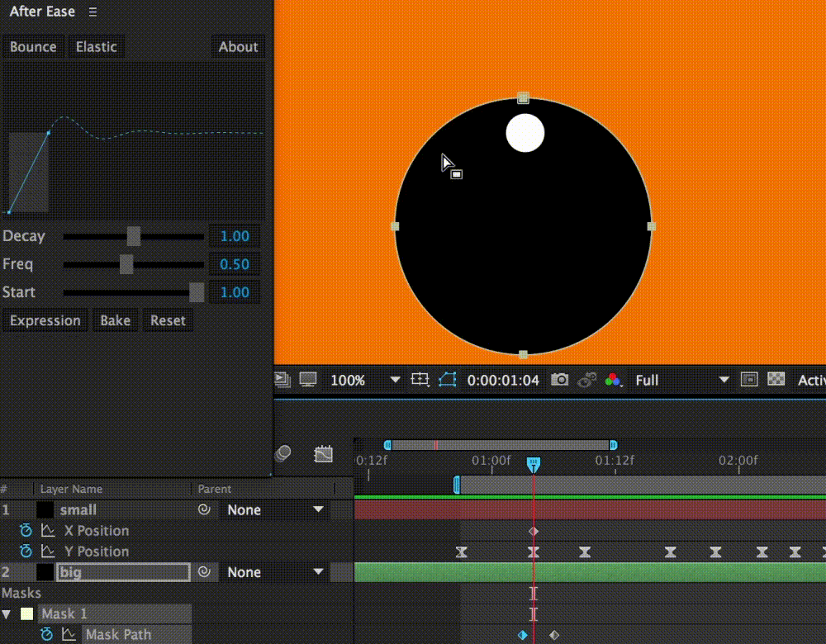Switch to the Bounce mode
Image resolution: width=826 pixels, height=644 pixels.
pos(33,47)
